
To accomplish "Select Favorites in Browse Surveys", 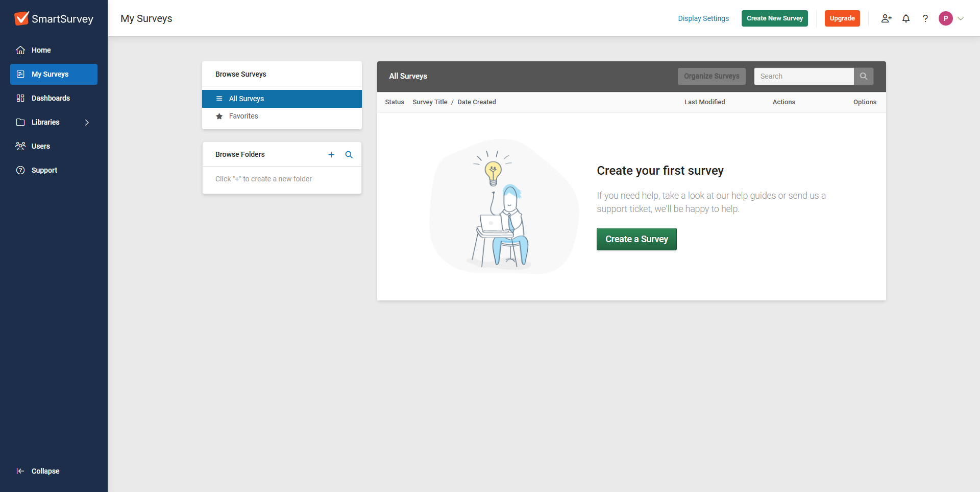I will tap(243, 116).
